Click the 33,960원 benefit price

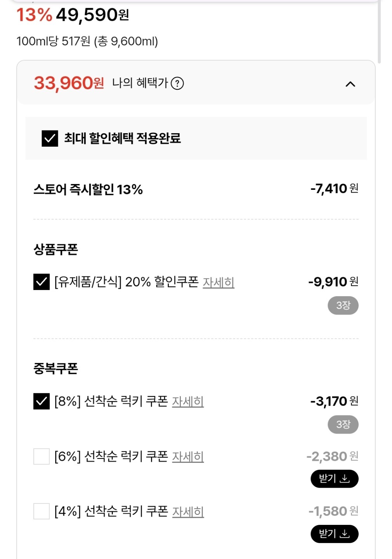[69, 83]
